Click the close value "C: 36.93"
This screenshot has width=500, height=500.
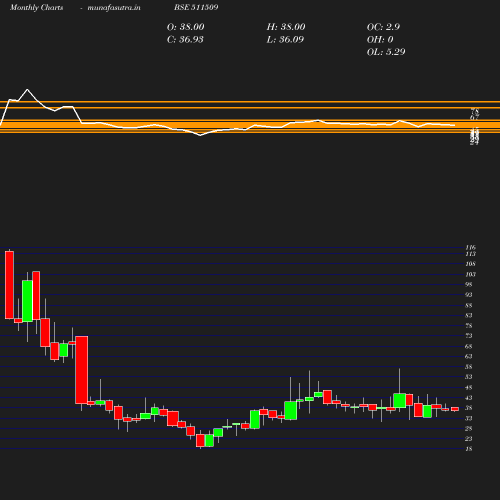tap(185, 39)
